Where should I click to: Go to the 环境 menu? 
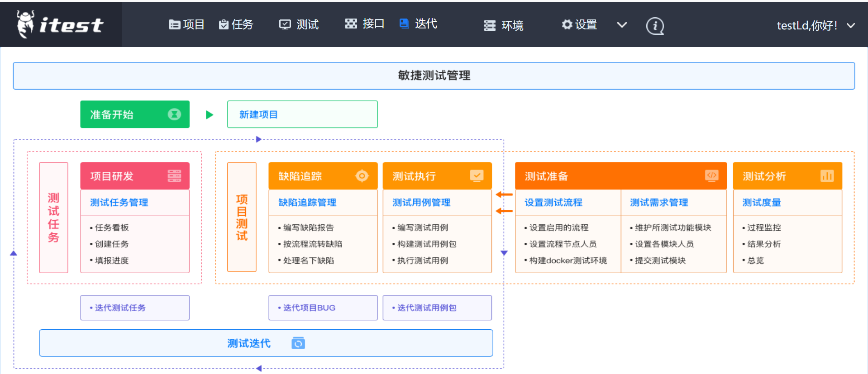coord(504,25)
